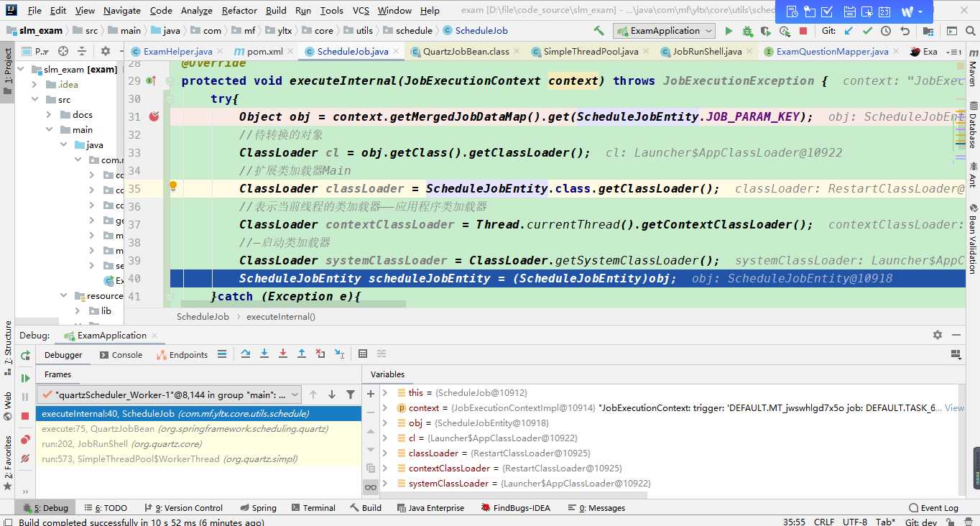Rerun ExamApplication in Debug panel
Image resolution: width=980 pixels, height=526 pixels.
point(25,355)
